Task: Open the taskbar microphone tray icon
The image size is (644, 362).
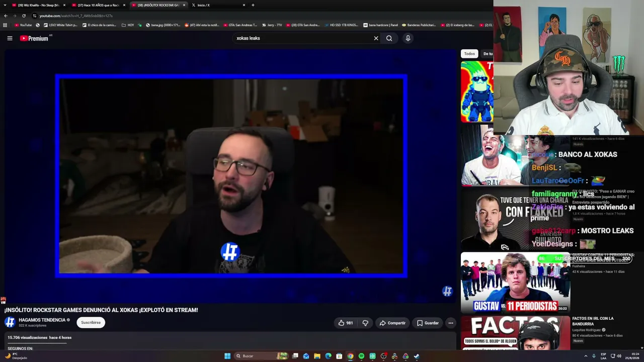Action: [x=594, y=356]
